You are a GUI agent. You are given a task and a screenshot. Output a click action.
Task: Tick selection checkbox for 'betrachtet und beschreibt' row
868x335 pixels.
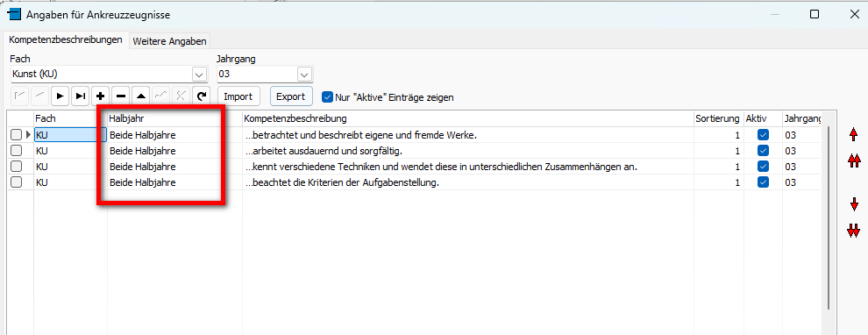click(16, 134)
